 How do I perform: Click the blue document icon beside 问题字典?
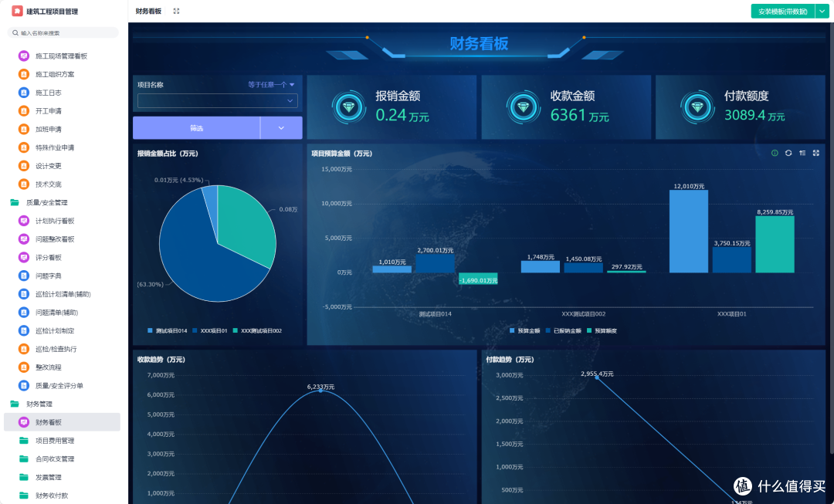point(23,276)
